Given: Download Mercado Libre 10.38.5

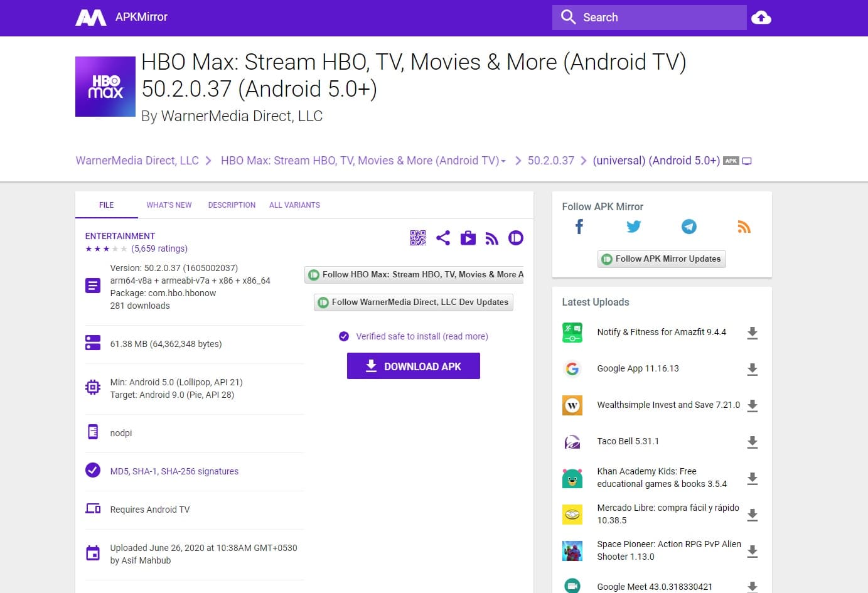Looking at the screenshot, I should click(753, 515).
